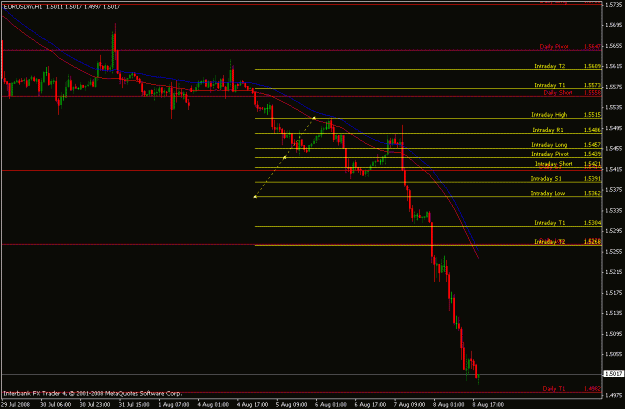Select the Daily T1 1.4982 label
This screenshot has width=625, height=409.
click(572, 389)
